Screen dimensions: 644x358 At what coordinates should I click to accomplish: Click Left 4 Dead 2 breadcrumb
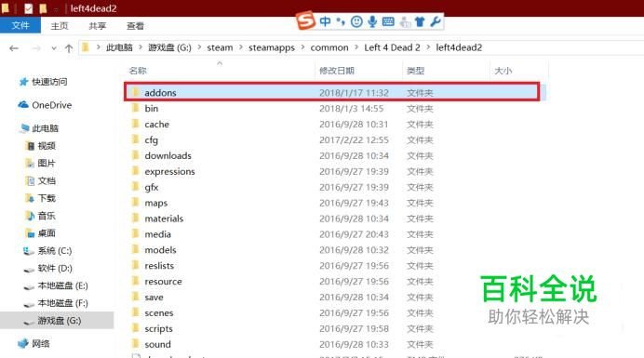pos(392,47)
